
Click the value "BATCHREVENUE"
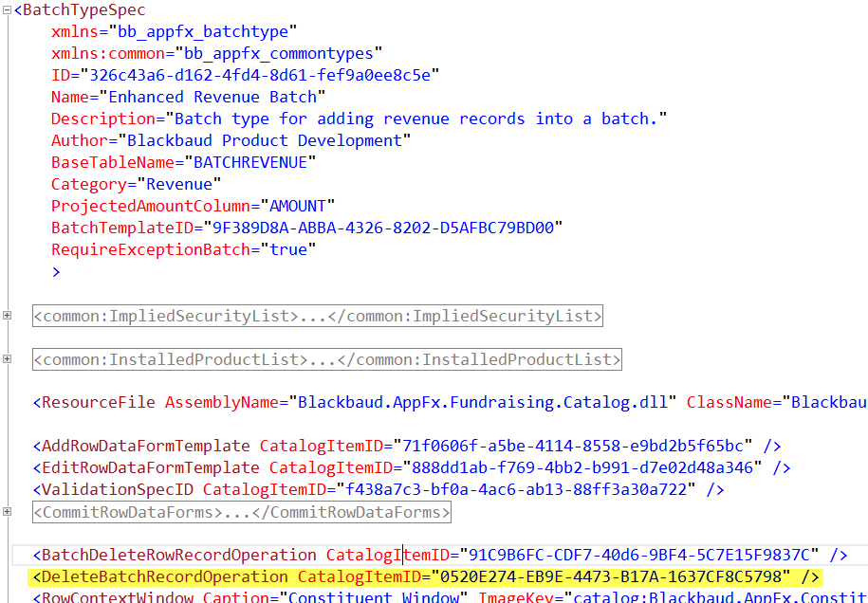click(250, 162)
